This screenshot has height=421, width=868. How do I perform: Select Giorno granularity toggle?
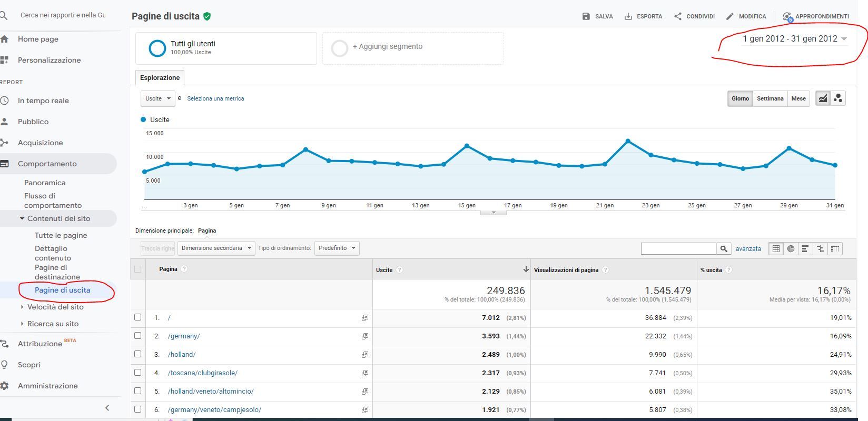pos(740,98)
